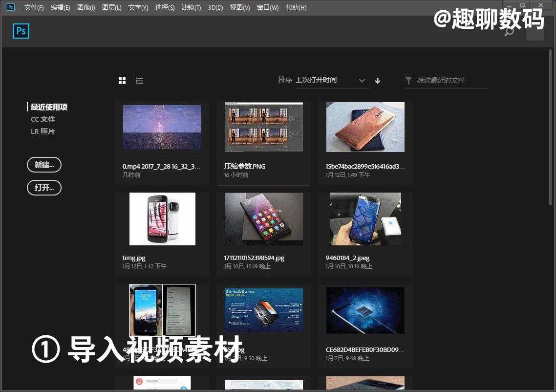
Task: Switch to list view layout
Action: (139, 80)
